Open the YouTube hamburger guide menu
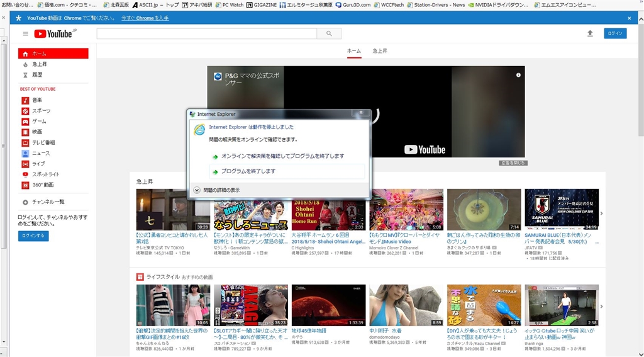Screen dimensions: 644x357 point(25,34)
